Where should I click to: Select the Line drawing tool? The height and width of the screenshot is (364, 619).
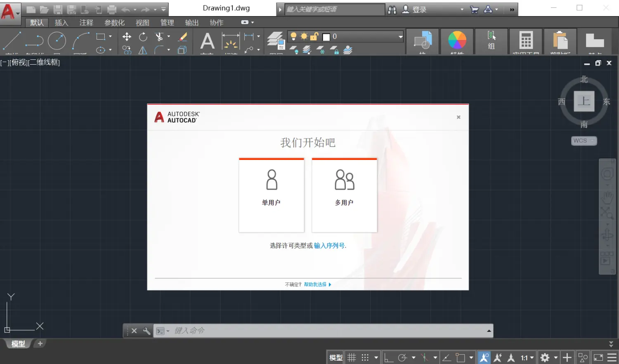pos(12,40)
